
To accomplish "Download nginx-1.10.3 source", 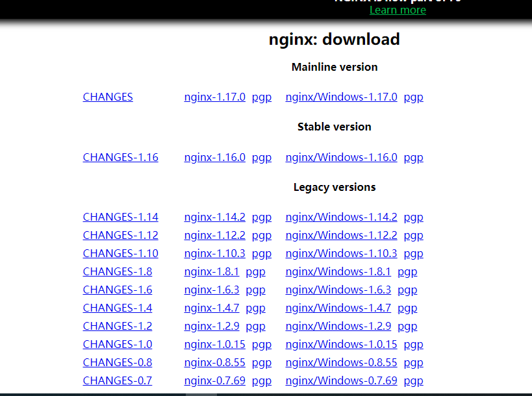I will 215,254.
